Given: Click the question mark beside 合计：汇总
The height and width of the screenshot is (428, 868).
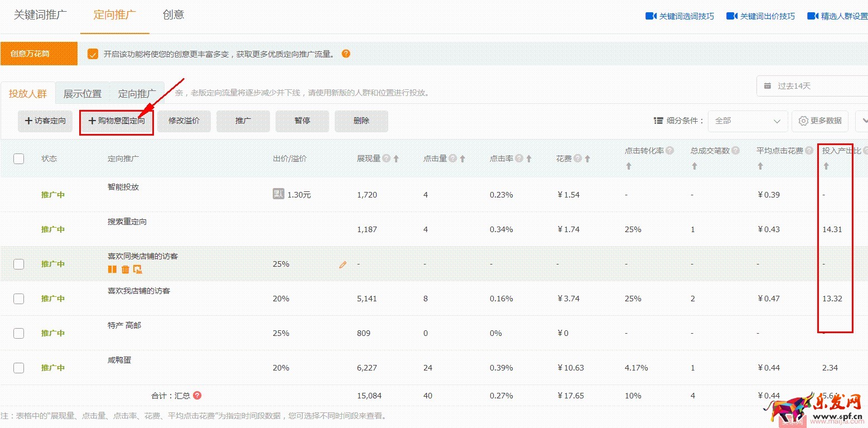Looking at the screenshot, I should [197, 395].
